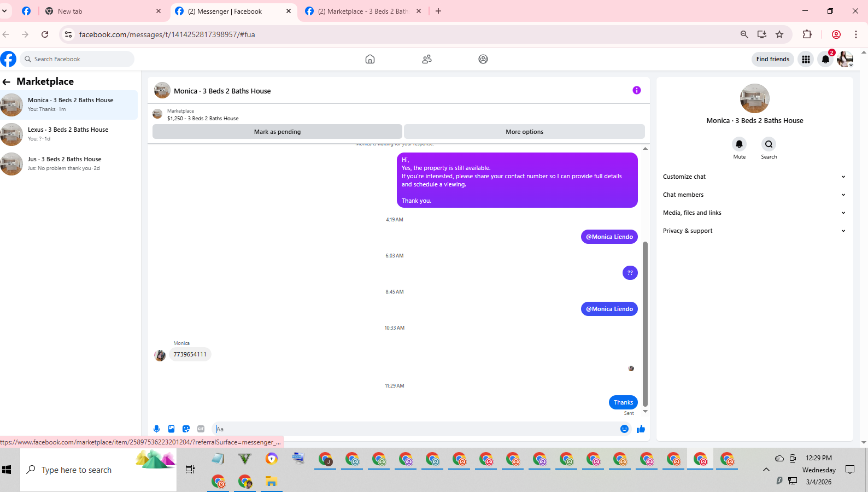Viewport: 868px width, 492px height.
Task: Search in conversation using magnifier icon
Action: pyautogui.click(x=769, y=144)
